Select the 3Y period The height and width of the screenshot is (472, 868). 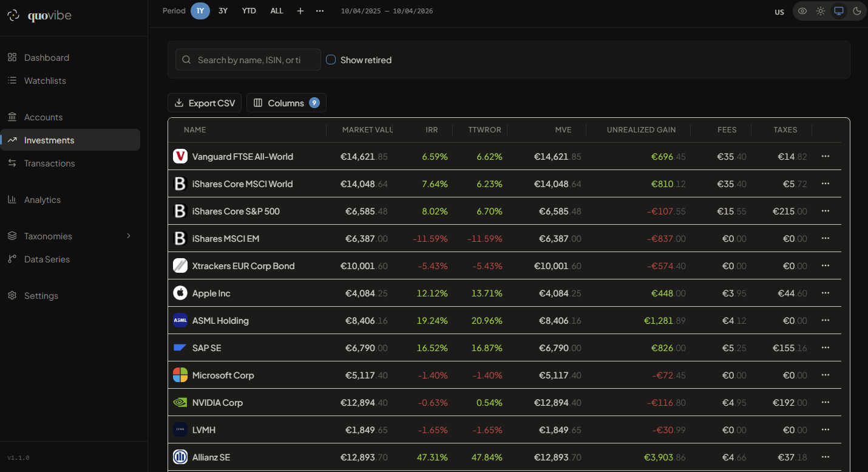(x=223, y=11)
